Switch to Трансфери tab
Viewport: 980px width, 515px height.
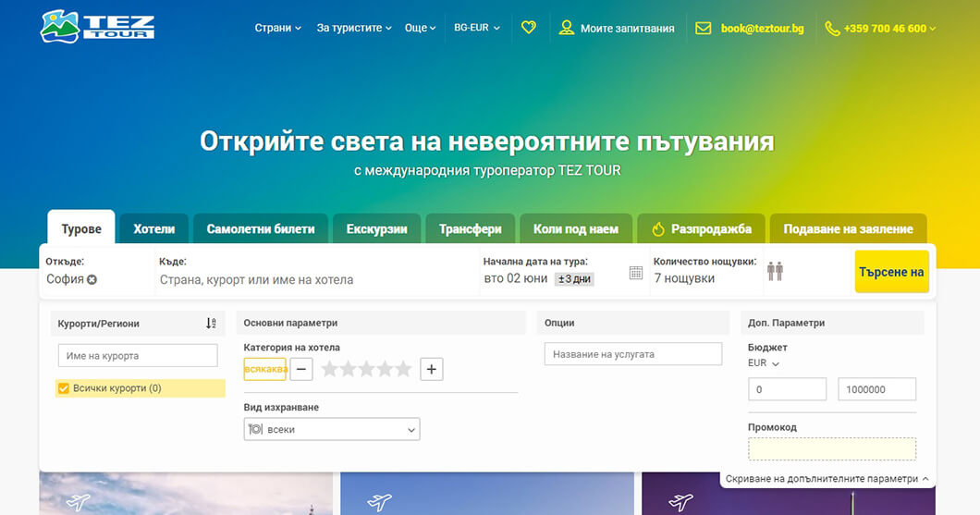(470, 228)
